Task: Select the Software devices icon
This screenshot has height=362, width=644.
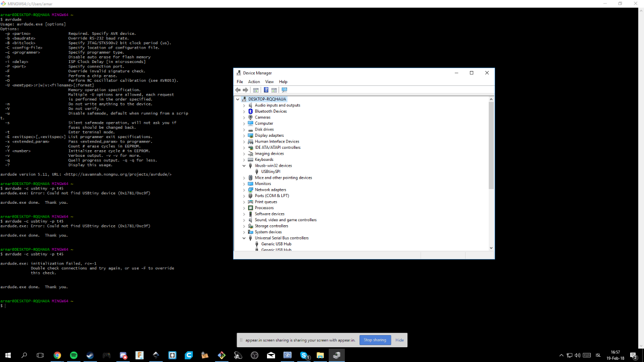Action: pyautogui.click(x=250, y=214)
